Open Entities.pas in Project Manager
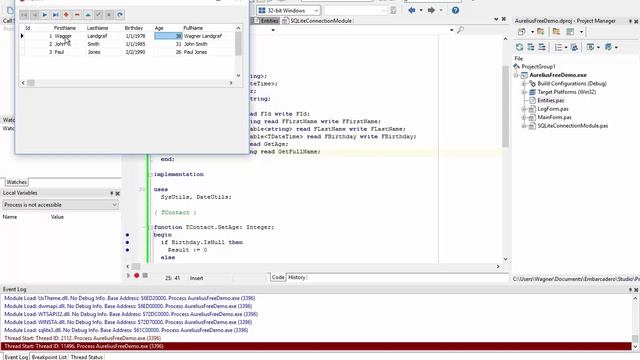The height and width of the screenshot is (360, 640). [x=551, y=100]
